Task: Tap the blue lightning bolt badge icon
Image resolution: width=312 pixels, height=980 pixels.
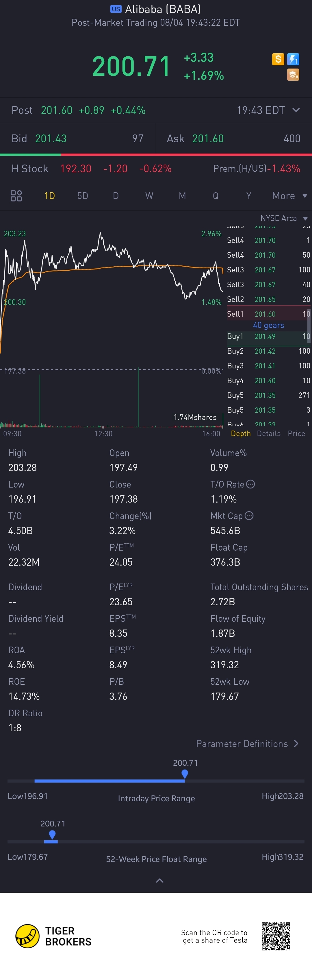Action: (x=293, y=59)
